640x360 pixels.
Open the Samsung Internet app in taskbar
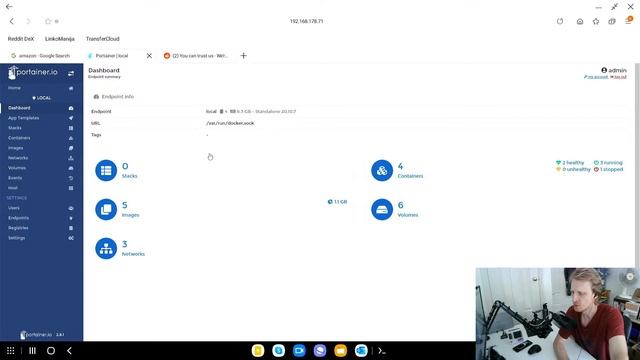point(320,351)
